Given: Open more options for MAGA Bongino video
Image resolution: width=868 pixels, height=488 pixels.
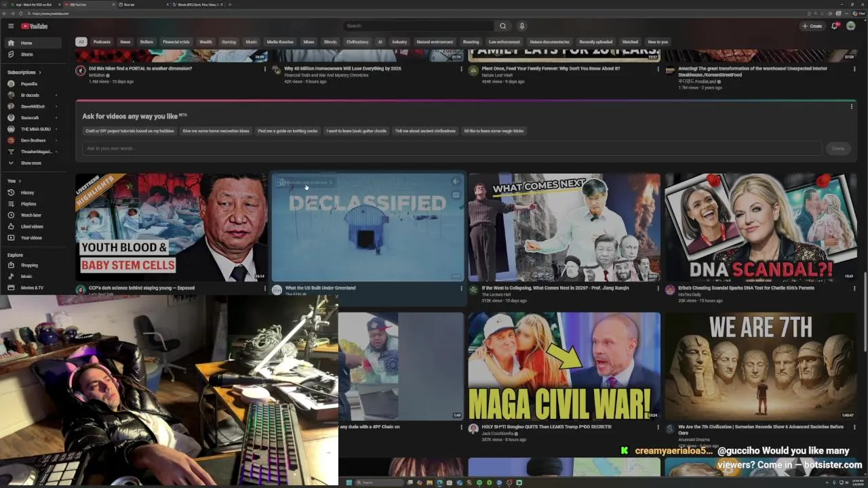Looking at the screenshot, I should [658, 427].
